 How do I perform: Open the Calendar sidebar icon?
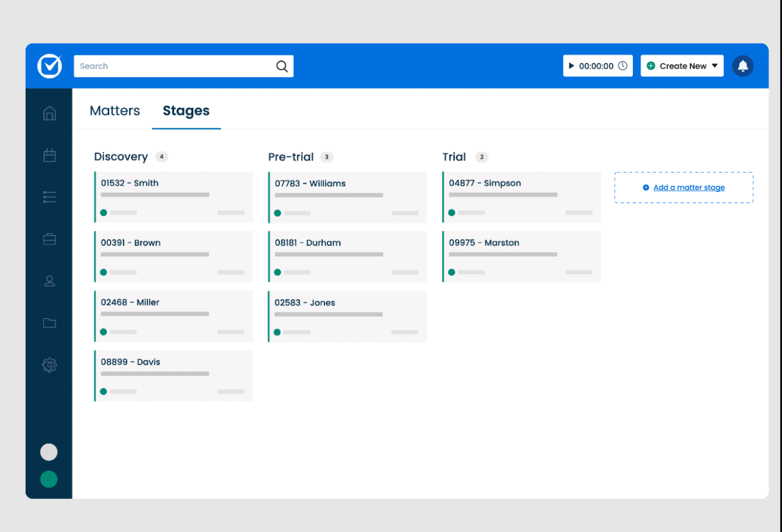pos(49,155)
